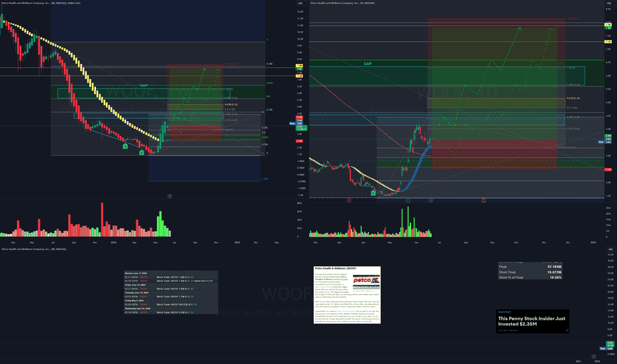The width and height of the screenshot is (617, 364).
Task: Click the bottom 3M chart symbol title
Action: point(34,249)
